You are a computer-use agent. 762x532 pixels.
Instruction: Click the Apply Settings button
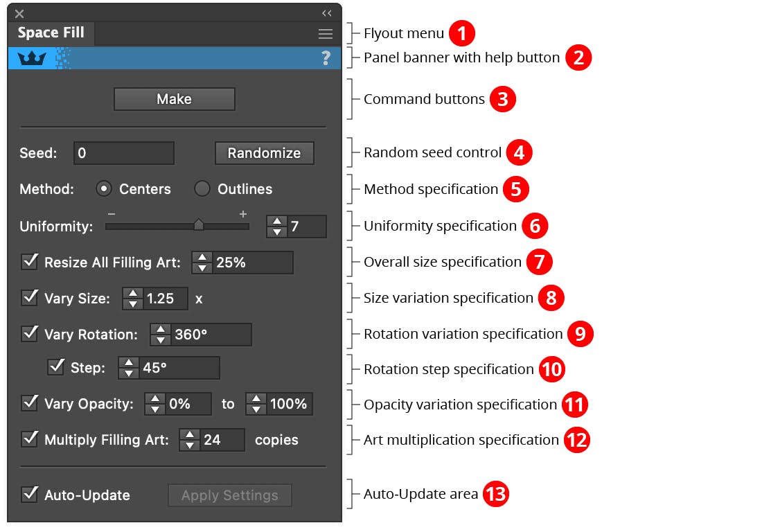(229, 495)
